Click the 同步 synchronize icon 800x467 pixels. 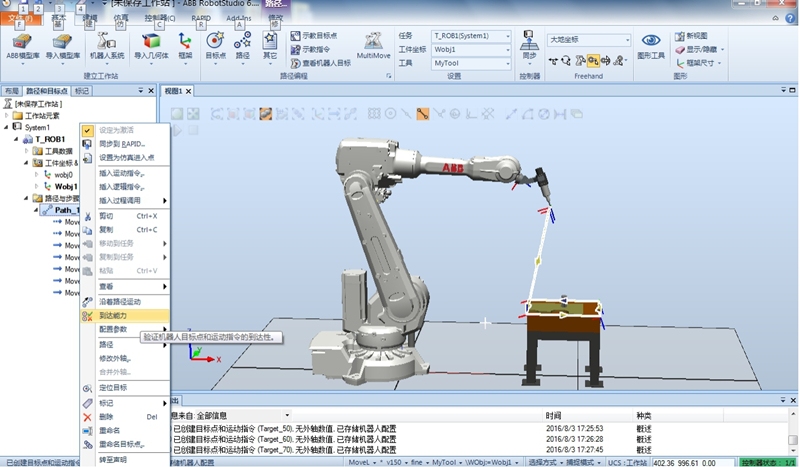click(x=529, y=45)
